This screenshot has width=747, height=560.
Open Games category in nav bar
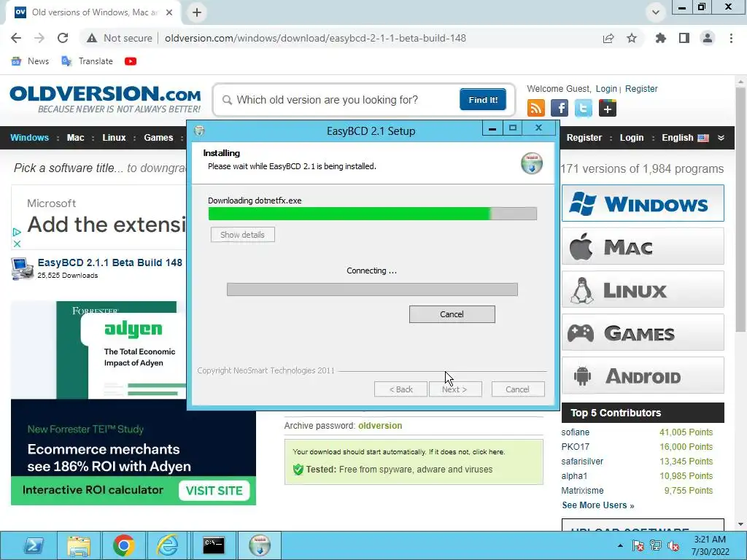pyautogui.click(x=158, y=138)
